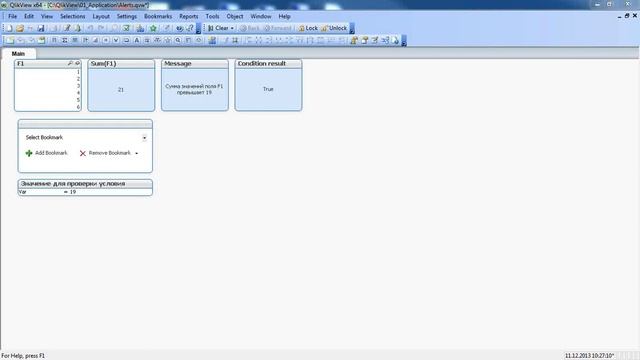Open Current Selections from the toolbar

pyautogui.click(x=127, y=28)
